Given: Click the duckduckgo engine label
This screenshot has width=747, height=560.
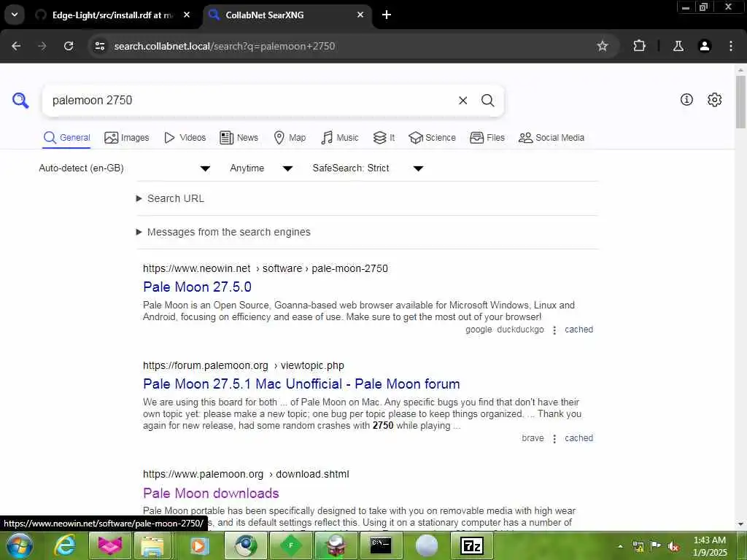Looking at the screenshot, I should 520,330.
